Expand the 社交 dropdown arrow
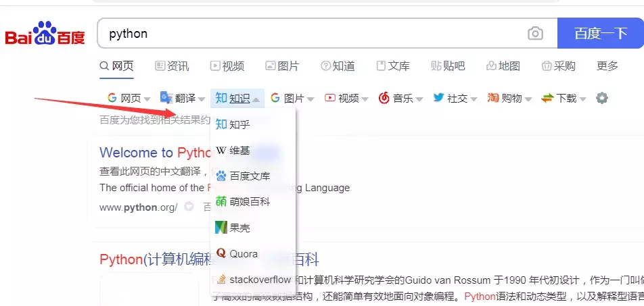 (x=474, y=99)
